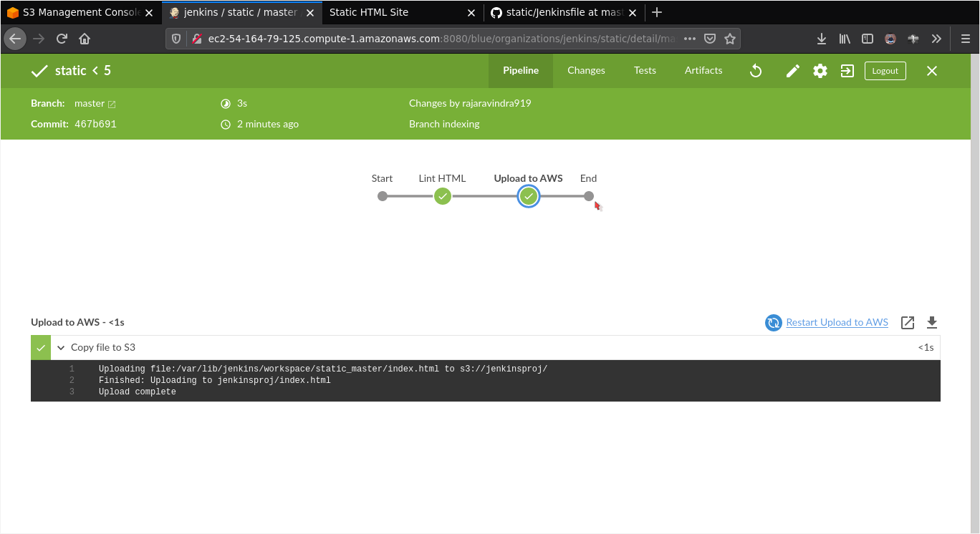Select the Start node in pipeline graph
This screenshot has width=980, height=534.
click(383, 196)
